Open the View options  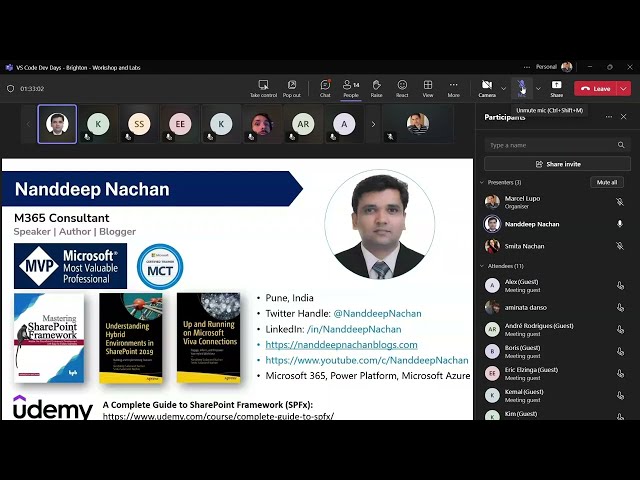click(x=428, y=89)
